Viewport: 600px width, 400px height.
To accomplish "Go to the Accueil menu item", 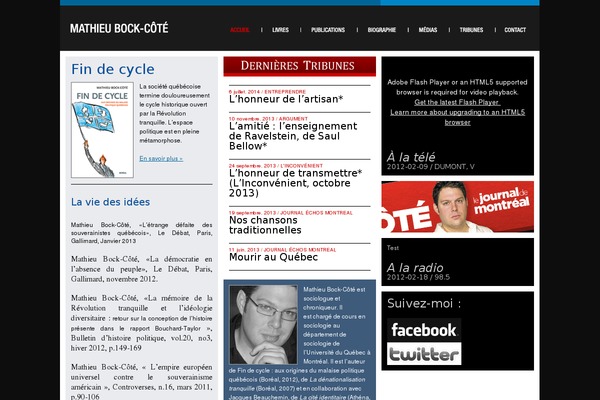I will click(x=240, y=30).
